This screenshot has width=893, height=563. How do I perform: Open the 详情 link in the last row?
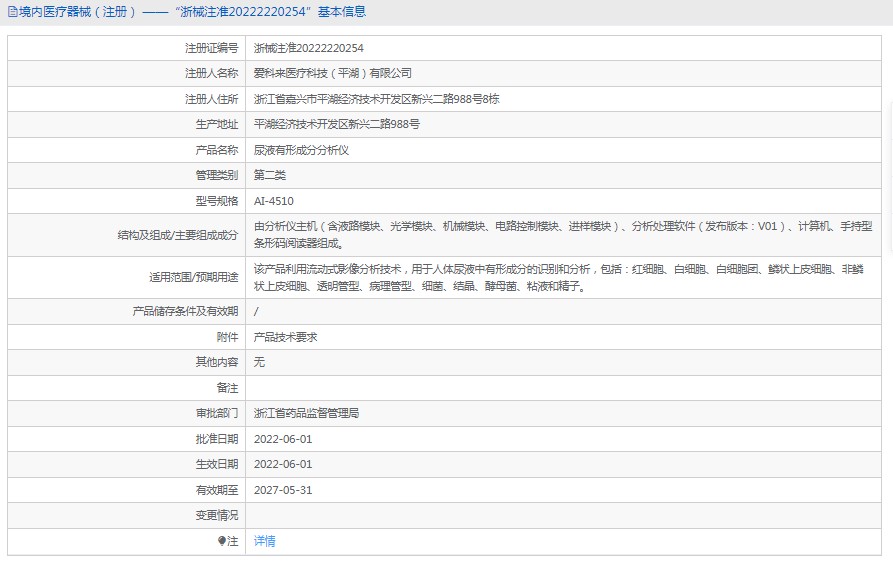point(264,541)
